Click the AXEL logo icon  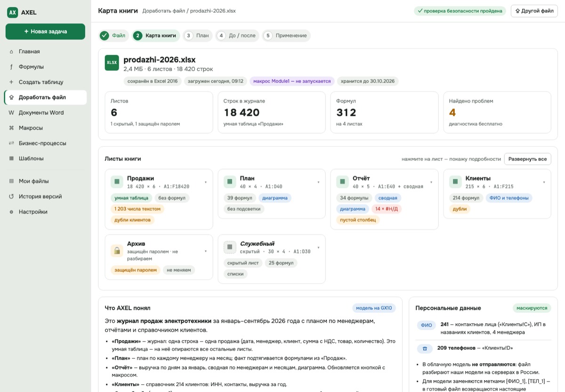(12, 13)
